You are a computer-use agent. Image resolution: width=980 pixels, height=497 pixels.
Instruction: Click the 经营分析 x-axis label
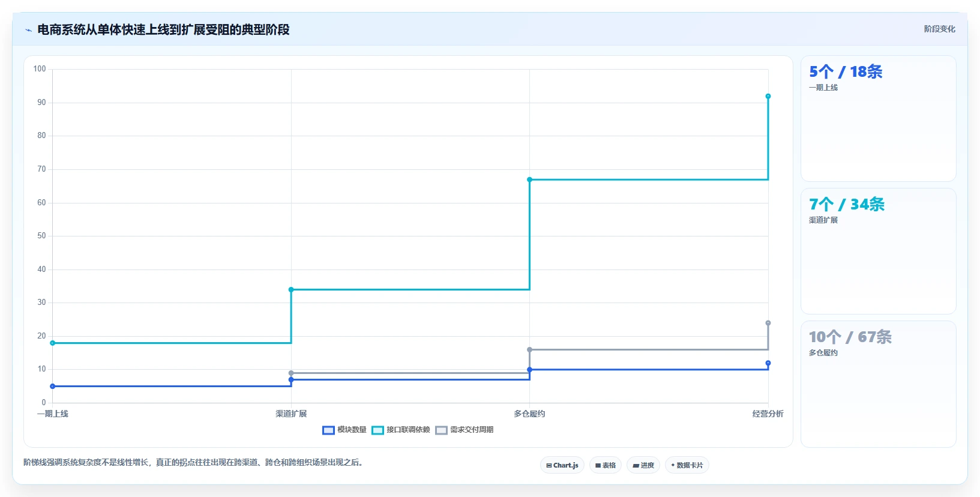(x=768, y=414)
